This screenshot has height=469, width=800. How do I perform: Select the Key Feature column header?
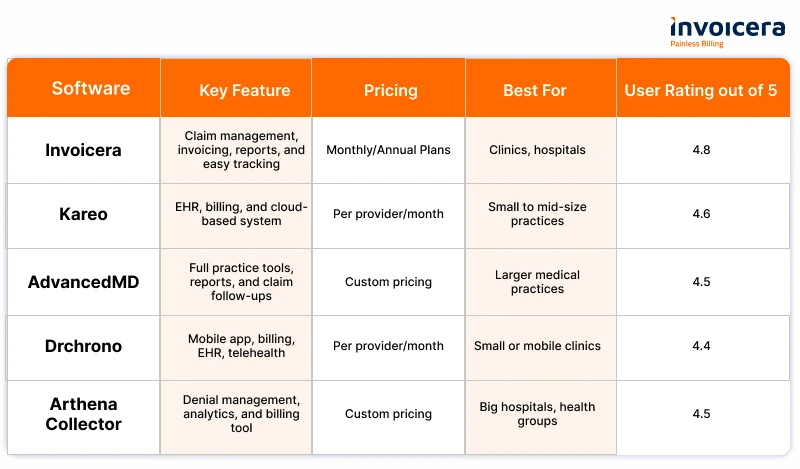244,90
